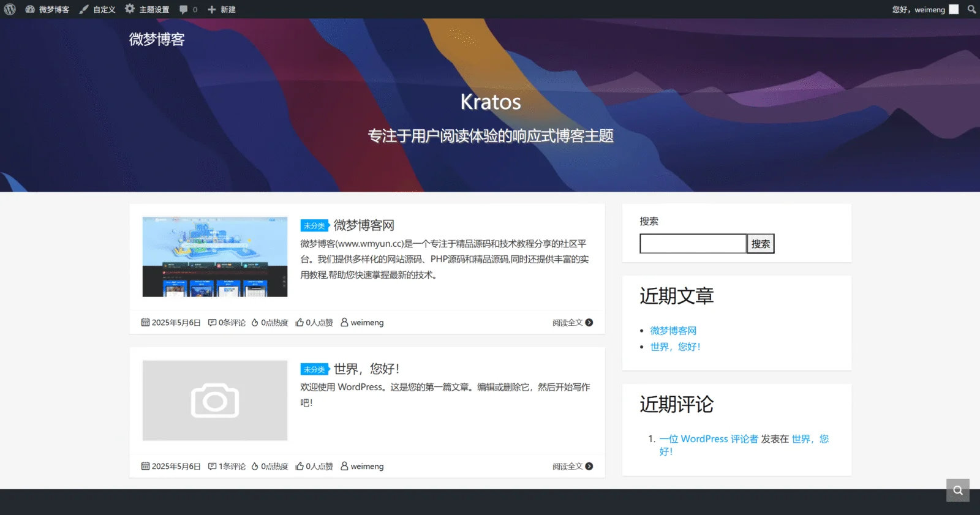The width and height of the screenshot is (980, 515).
Task: Click the 近期评论 widget heading
Action: [x=677, y=405]
